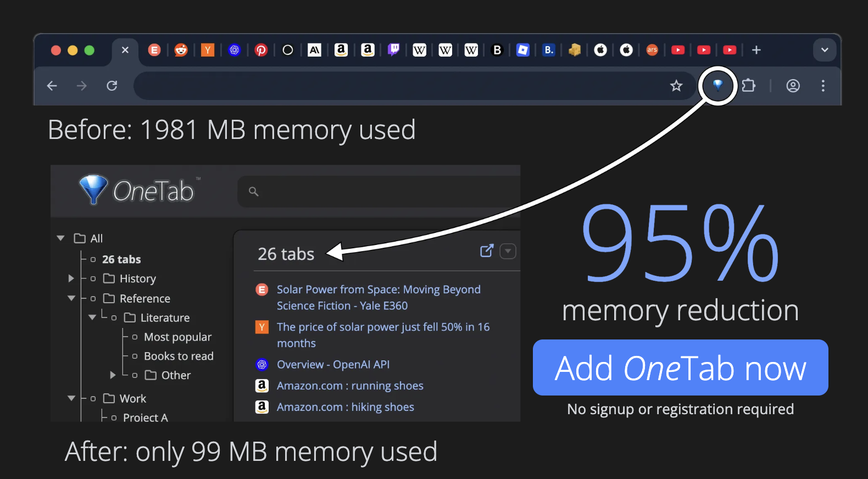Reload the current page
Screen dimensions: 868x479
click(x=112, y=86)
